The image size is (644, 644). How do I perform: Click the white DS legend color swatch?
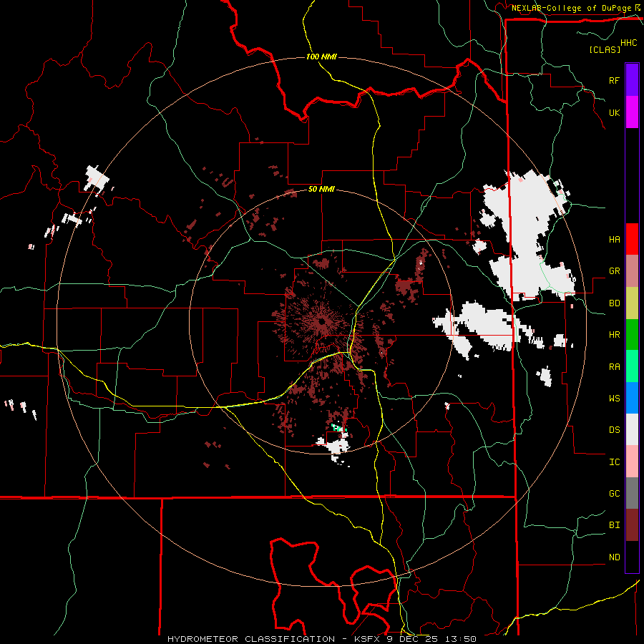[x=632, y=429]
